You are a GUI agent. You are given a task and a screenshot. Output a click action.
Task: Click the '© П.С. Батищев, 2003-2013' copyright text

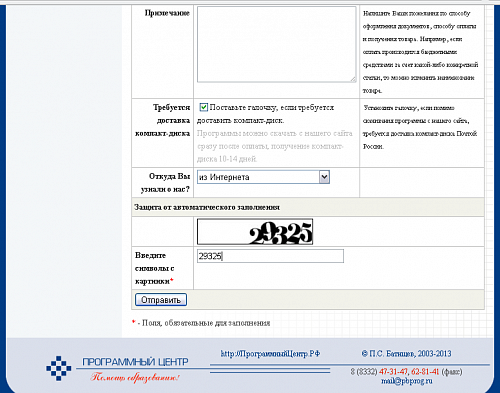[407, 354]
